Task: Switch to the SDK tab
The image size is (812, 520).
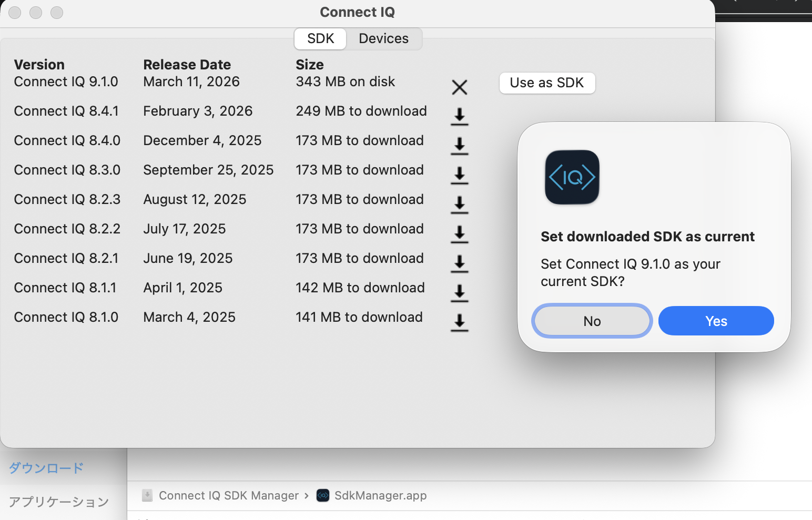Action: 320,39
